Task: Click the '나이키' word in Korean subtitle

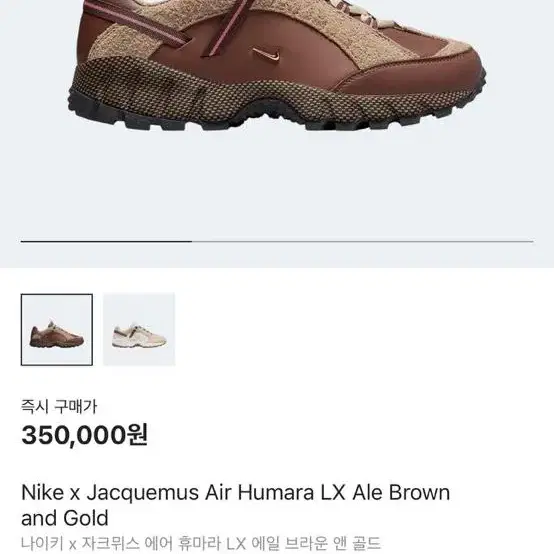Action: pos(42,544)
